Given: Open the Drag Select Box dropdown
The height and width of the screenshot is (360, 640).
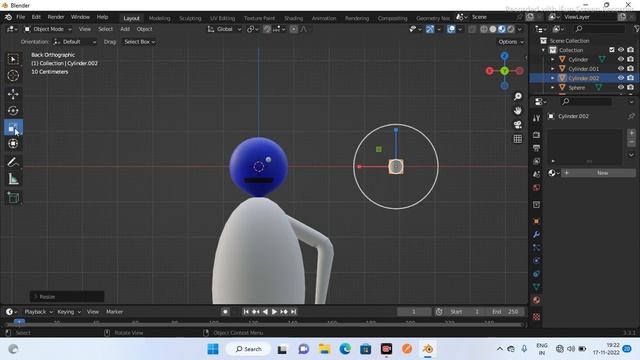Looking at the screenshot, I should click(x=139, y=42).
